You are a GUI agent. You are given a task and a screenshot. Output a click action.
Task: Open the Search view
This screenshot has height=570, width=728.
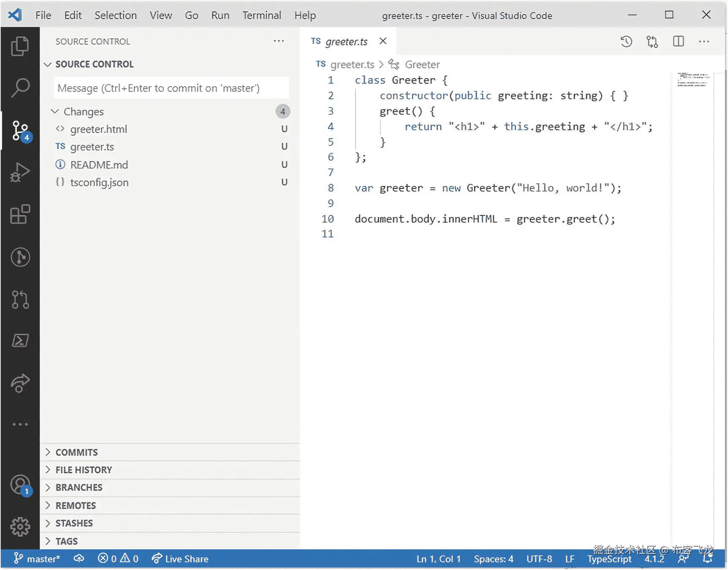tap(20, 87)
